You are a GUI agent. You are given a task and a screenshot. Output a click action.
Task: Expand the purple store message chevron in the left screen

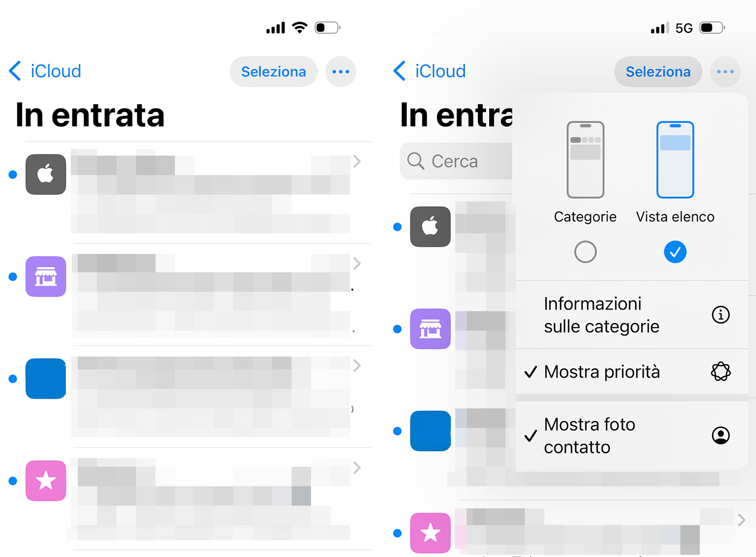point(357,263)
